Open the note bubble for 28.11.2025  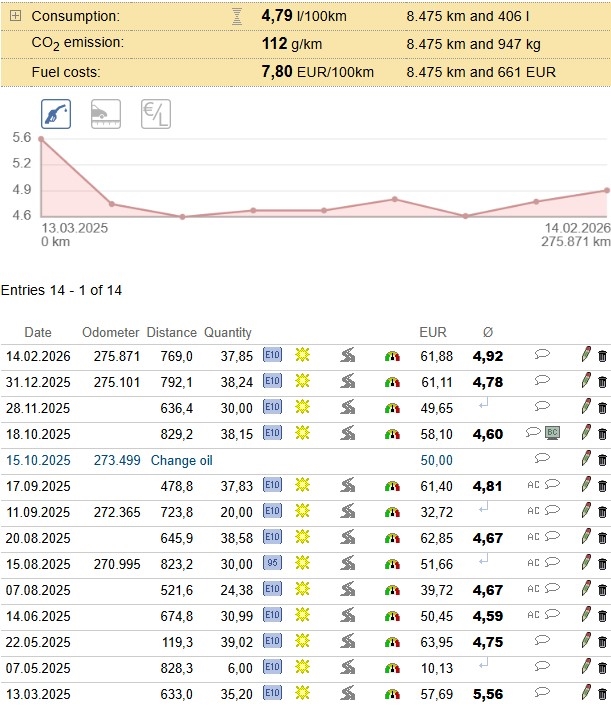[542, 407]
